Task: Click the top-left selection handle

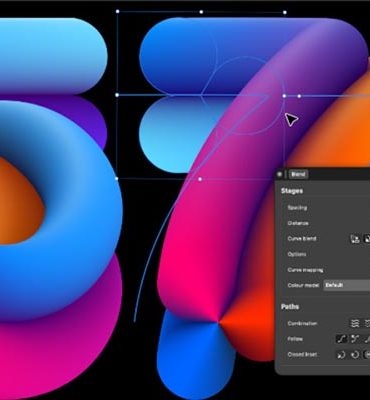Action: click(x=117, y=11)
